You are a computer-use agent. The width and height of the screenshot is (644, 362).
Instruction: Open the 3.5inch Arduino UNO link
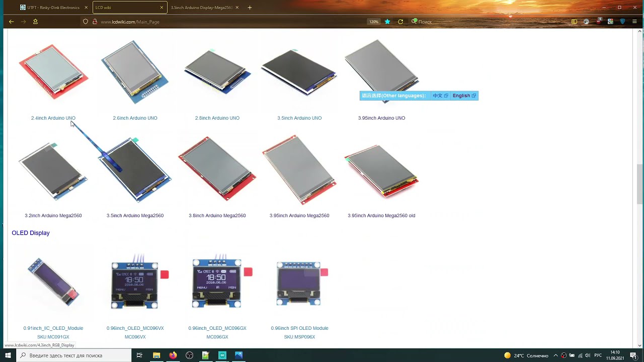pyautogui.click(x=299, y=118)
